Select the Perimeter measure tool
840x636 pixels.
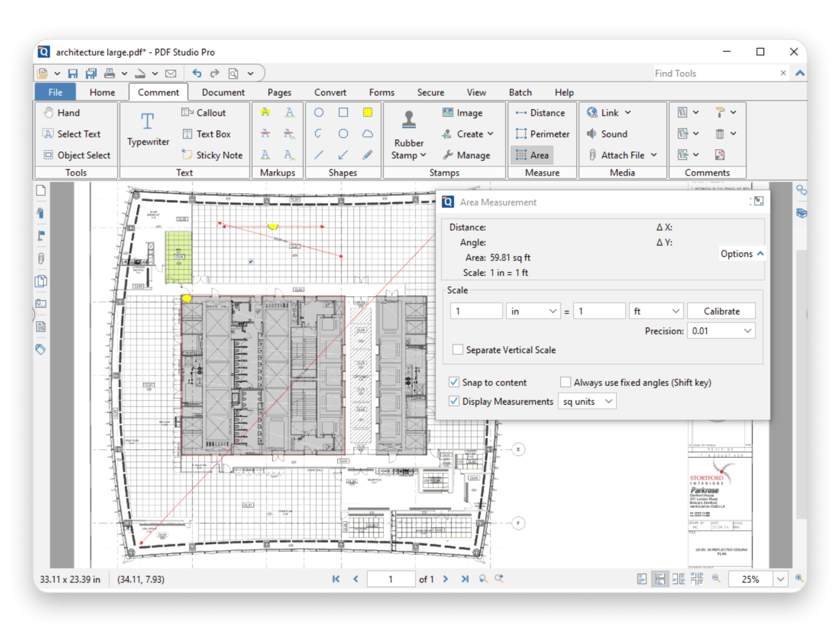543,134
